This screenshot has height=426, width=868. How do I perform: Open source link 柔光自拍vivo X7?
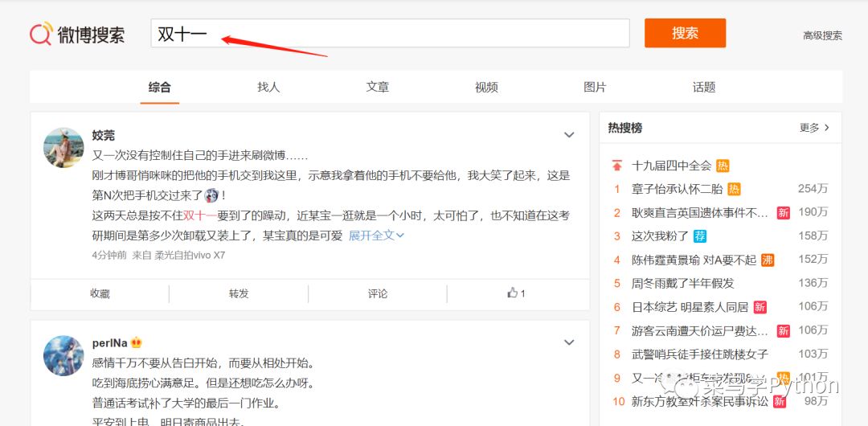(190, 256)
